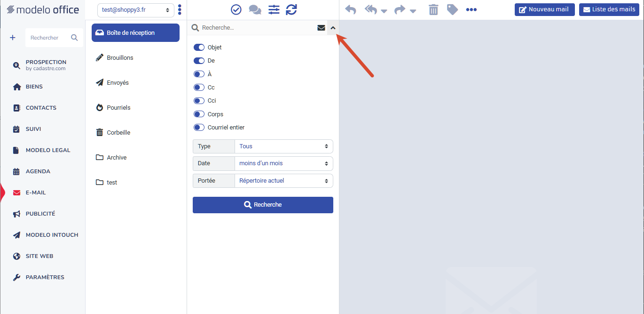Open the test folder
Screen dimensions: 644x314
(x=135, y=183)
